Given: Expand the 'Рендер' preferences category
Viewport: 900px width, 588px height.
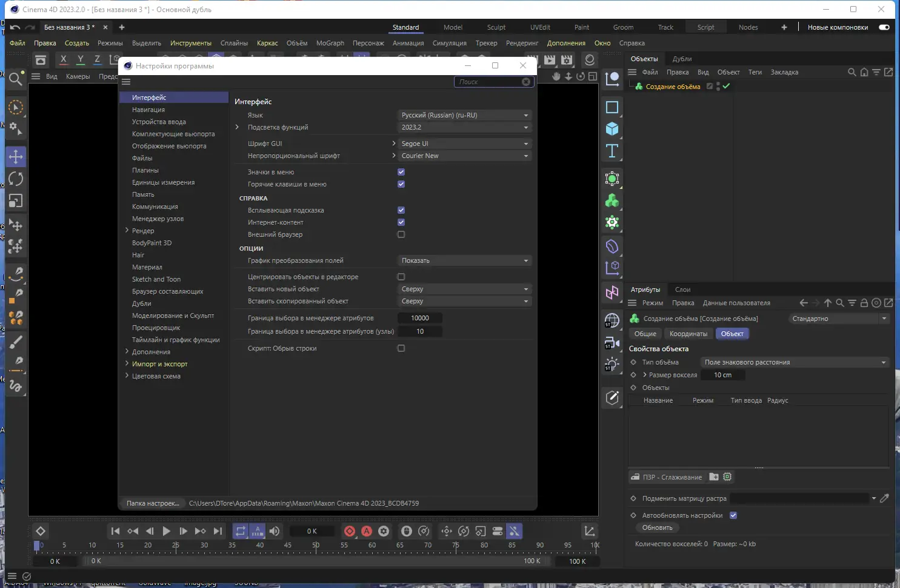Looking at the screenshot, I should click(127, 231).
